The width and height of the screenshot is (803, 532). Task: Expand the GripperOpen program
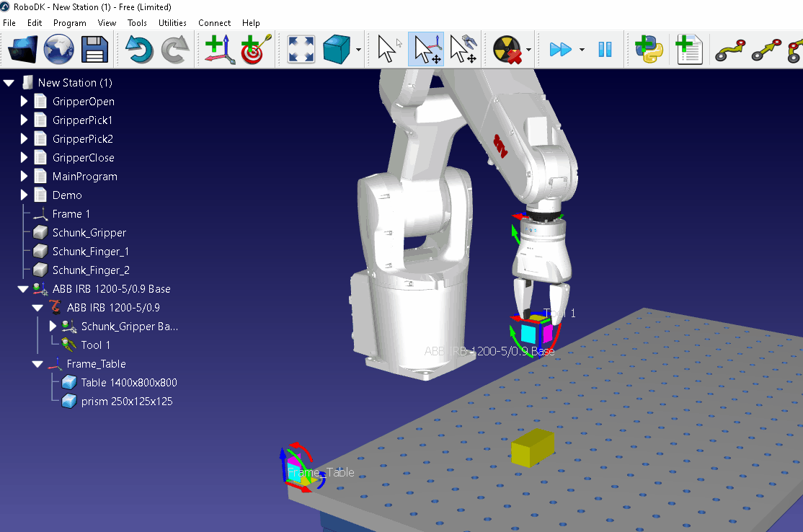pyautogui.click(x=24, y=102)
